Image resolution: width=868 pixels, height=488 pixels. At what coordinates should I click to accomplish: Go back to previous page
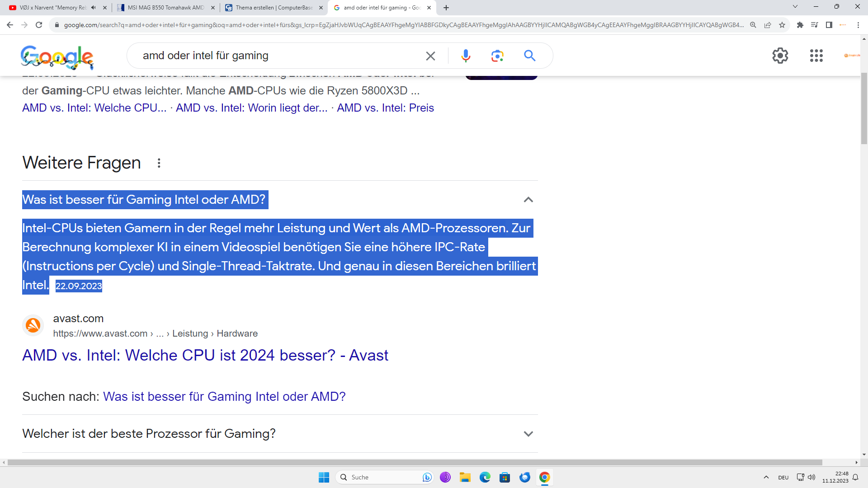pos(10,25)
